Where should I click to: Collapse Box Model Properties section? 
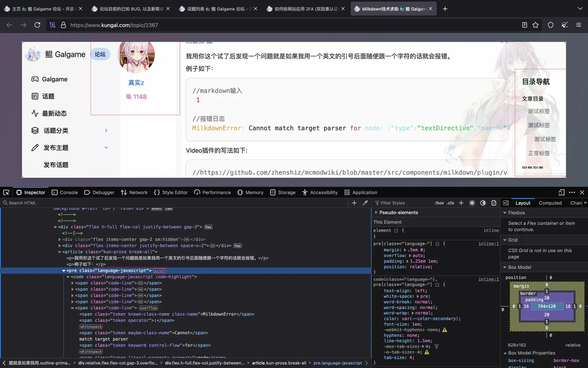505,353
